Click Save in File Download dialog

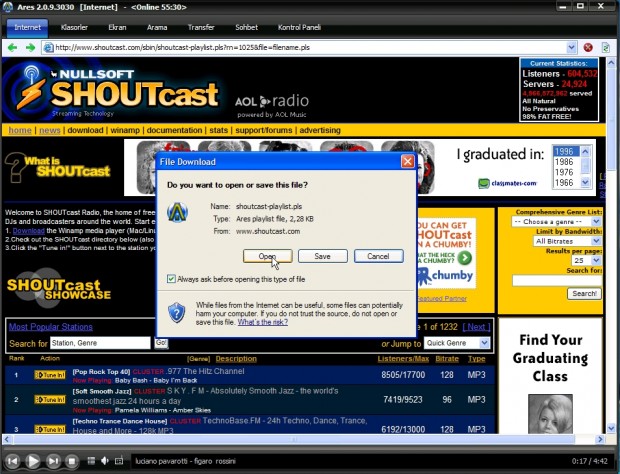pos(323,256)
